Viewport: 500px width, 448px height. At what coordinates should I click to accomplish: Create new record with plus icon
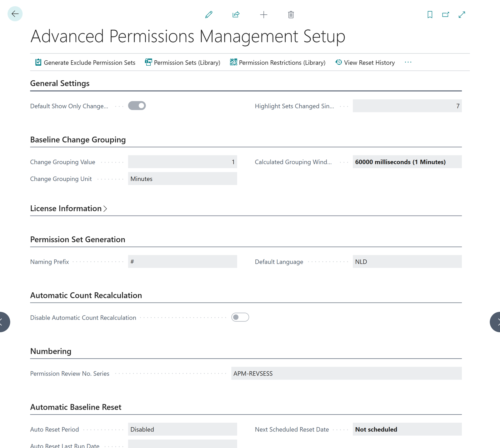click(264, 15)
